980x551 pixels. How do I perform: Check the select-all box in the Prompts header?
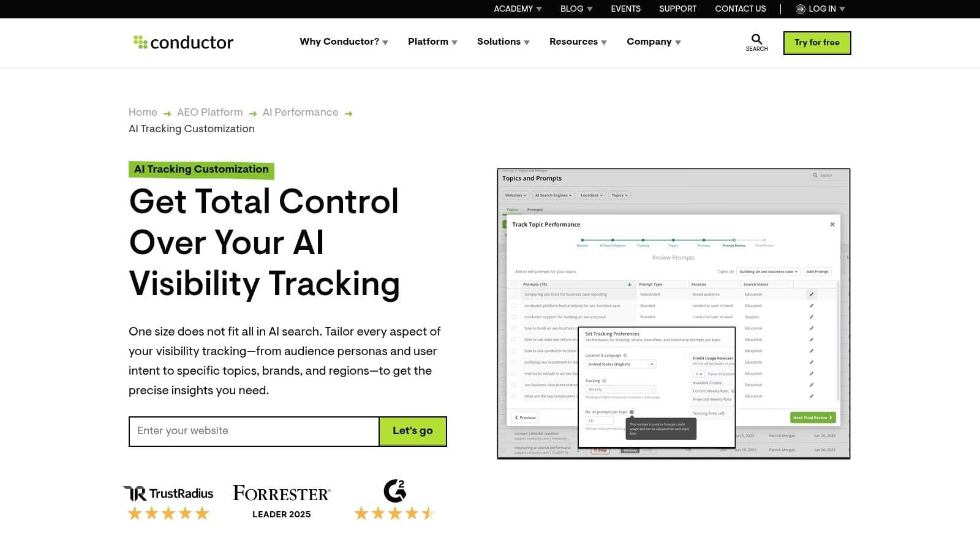pyautogui.click(x=514, y=285)
